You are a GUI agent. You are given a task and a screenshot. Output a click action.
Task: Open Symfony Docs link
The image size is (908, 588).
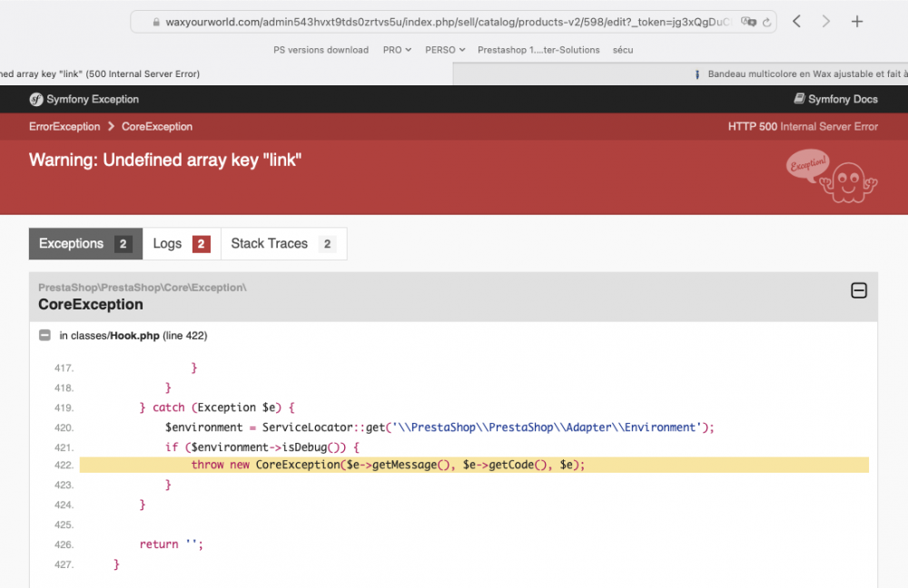pos(835,99)
